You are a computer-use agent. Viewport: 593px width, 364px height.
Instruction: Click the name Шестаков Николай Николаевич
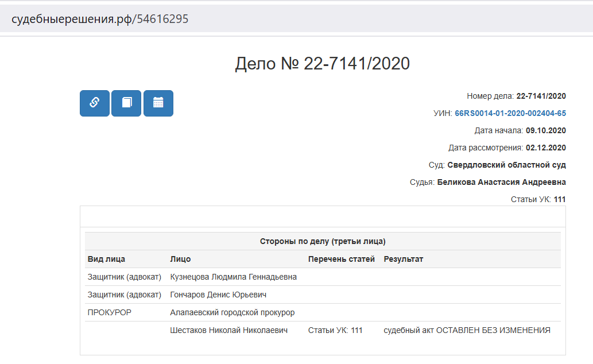pyautogui.click(x=228, y=331)
